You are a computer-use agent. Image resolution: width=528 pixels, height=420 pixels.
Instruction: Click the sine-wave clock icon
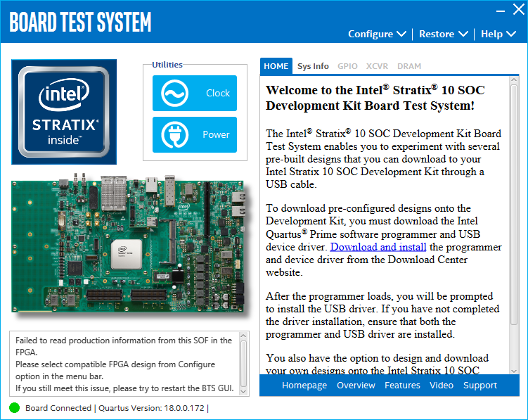175,93
